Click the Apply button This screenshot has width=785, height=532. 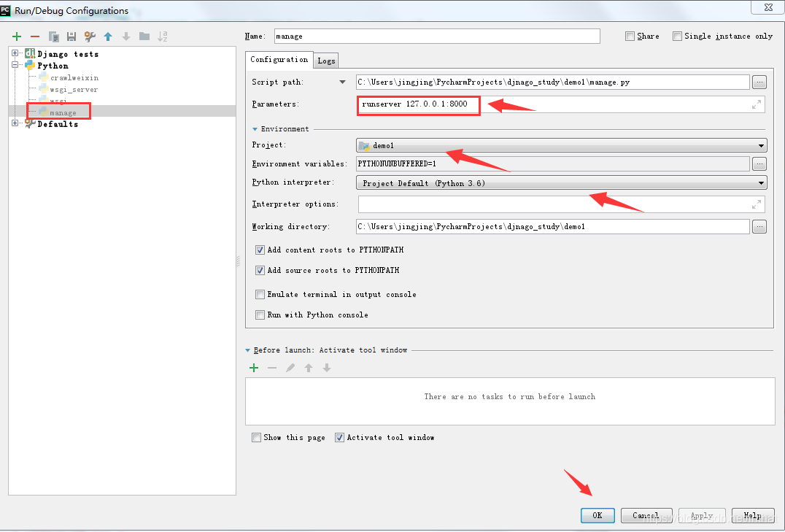(x=702, y=515)
